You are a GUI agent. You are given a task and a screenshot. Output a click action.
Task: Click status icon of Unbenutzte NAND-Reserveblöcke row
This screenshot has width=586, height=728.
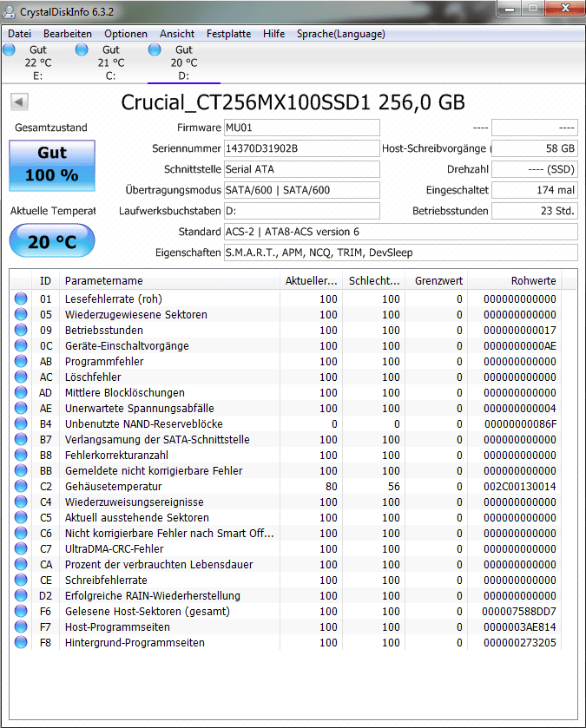click(x=21, y=423)
